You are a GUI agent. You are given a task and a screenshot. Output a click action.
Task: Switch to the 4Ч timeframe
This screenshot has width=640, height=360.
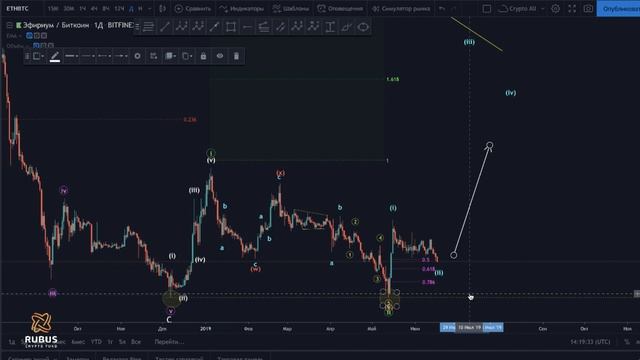(x=94, y=9)
